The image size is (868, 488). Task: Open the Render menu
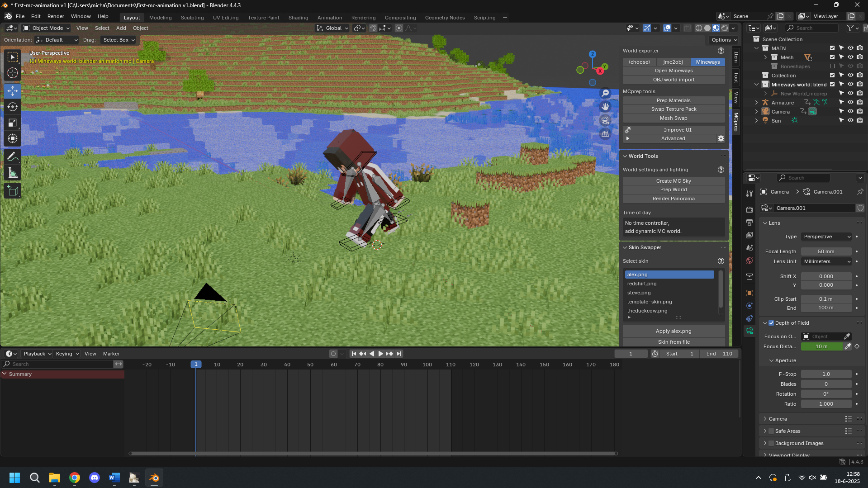pyautogui.click(x=56, y=16)
